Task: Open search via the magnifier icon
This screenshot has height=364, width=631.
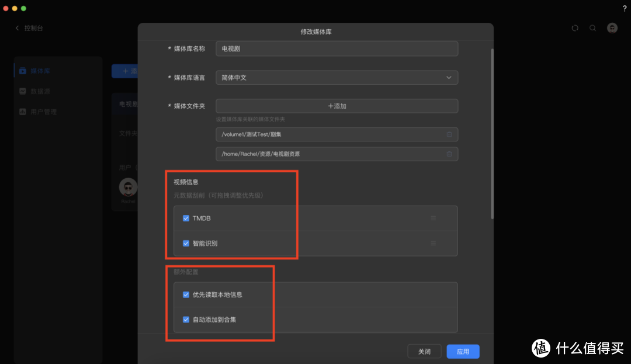Action: 592,27
